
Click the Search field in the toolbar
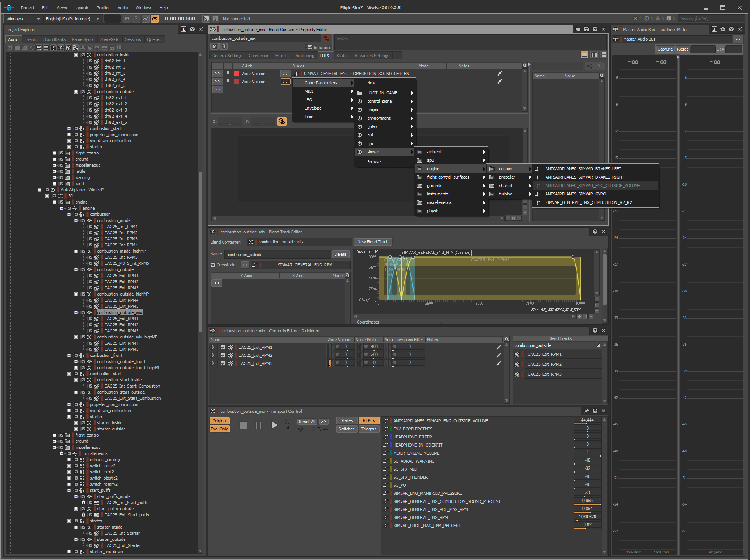710,18
